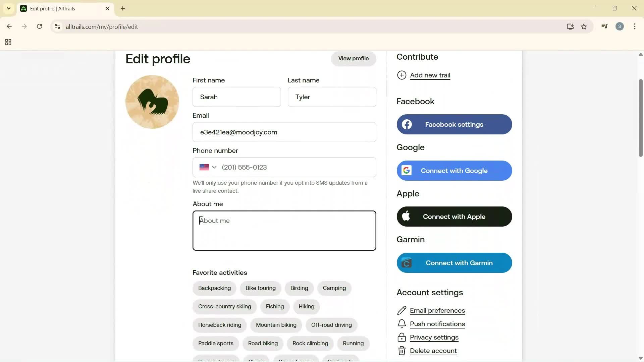
Task: Click the pencil icon beside Email preferences
Action: (x=402, y=310)
